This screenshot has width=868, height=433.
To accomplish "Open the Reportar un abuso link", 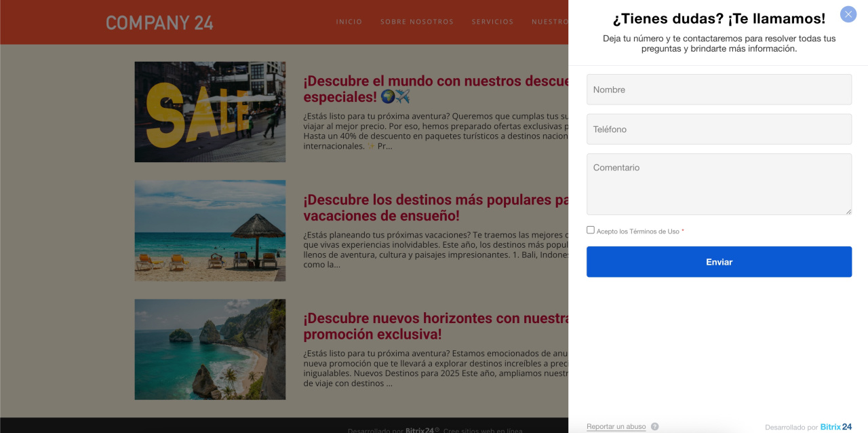I will pyautogui.click(x=616, y=427).
